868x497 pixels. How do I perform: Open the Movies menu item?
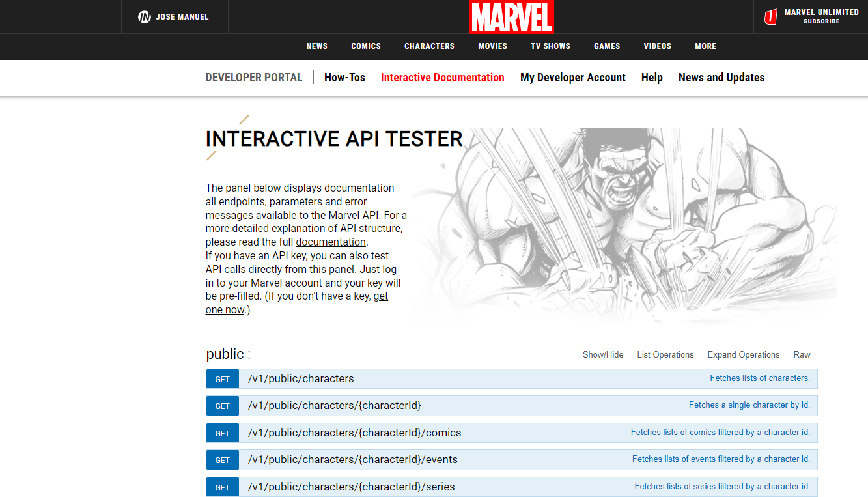coord(492,46)
